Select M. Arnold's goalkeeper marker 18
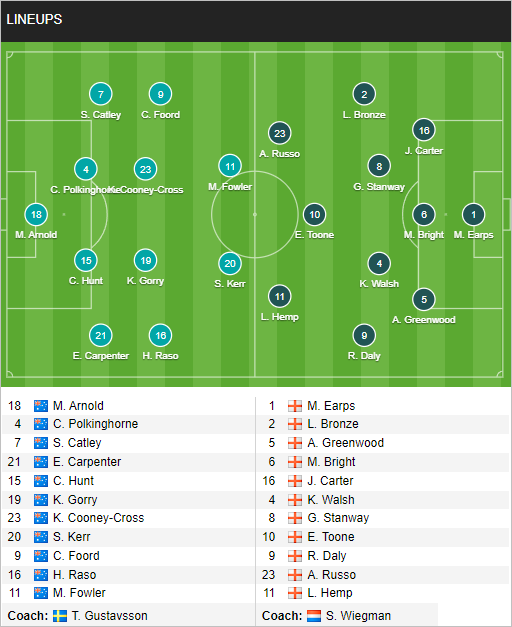 coord(36,215)
